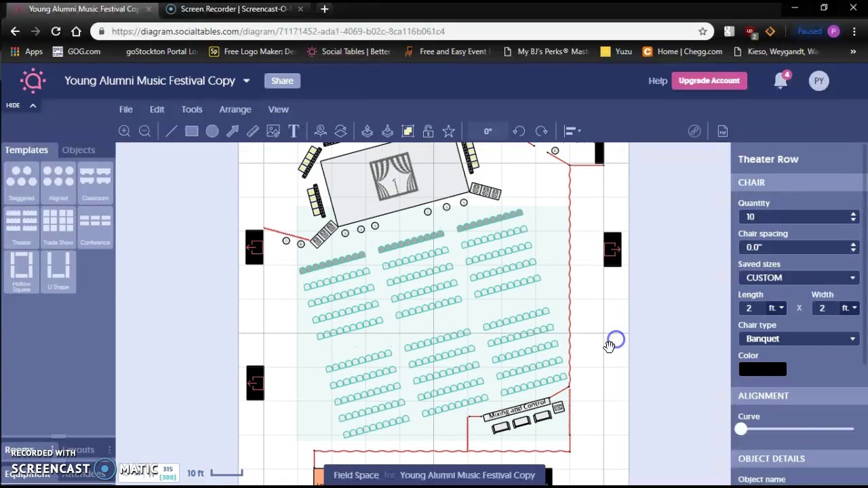The height and width of the screenshot is (488, 868).
Task: Select the insert image tool
Action: point(273,131)
